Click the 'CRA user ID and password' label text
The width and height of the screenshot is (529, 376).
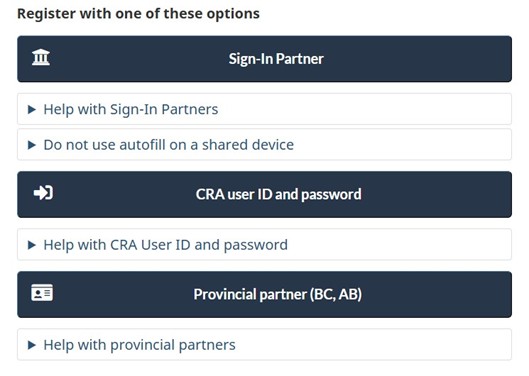[278, 194]
